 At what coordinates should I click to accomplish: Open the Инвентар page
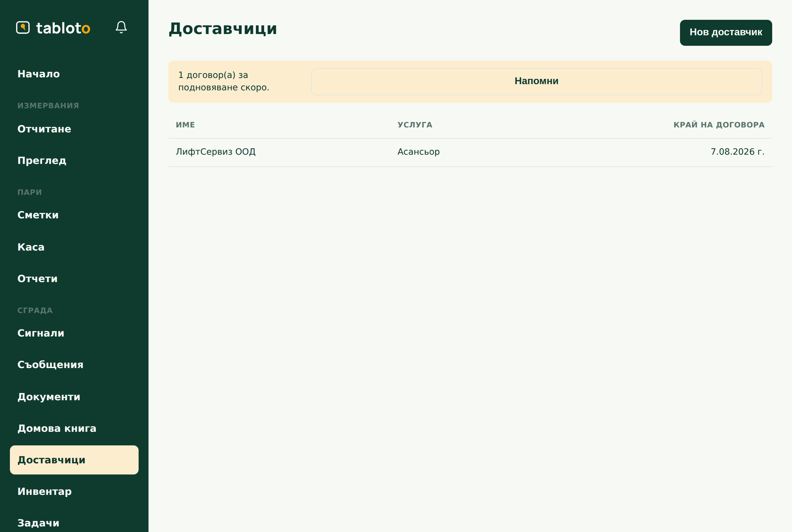(x=74, y=491)
